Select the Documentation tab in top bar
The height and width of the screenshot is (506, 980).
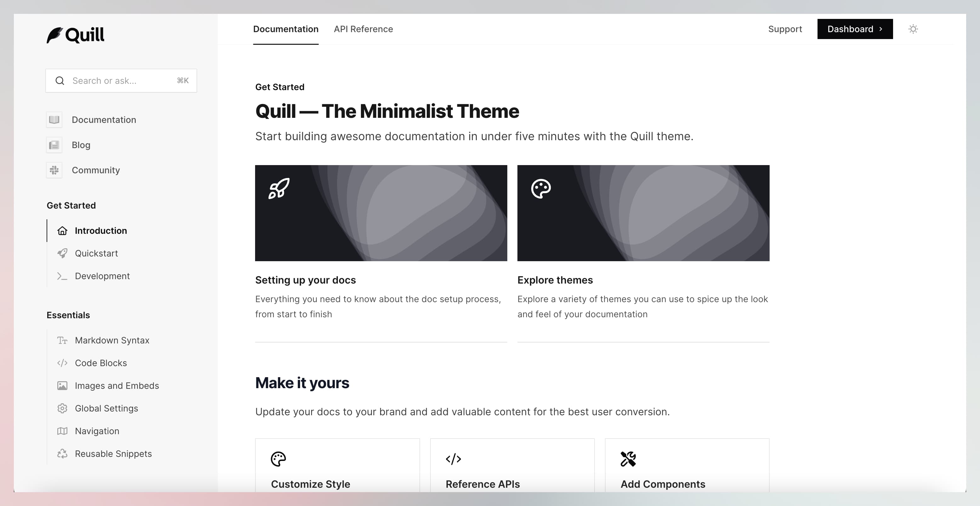[x=286, y=29]
